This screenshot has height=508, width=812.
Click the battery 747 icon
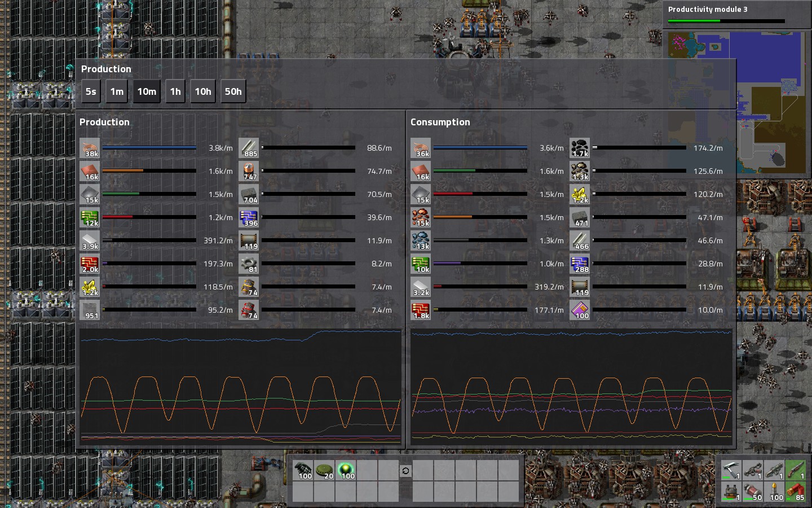tap(249, 171)
